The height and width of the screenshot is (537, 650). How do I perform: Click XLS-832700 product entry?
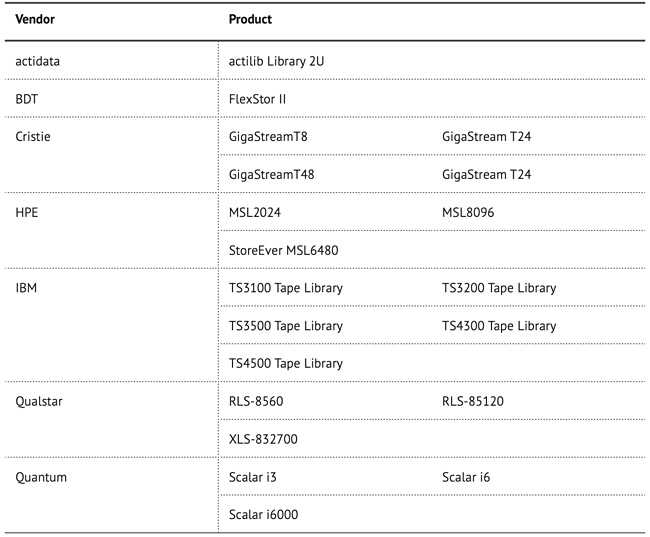(264, 439)
